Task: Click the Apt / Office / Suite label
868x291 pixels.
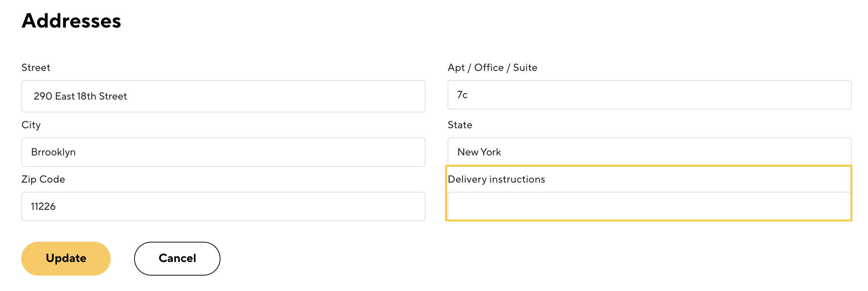Action: coord(492,68)
